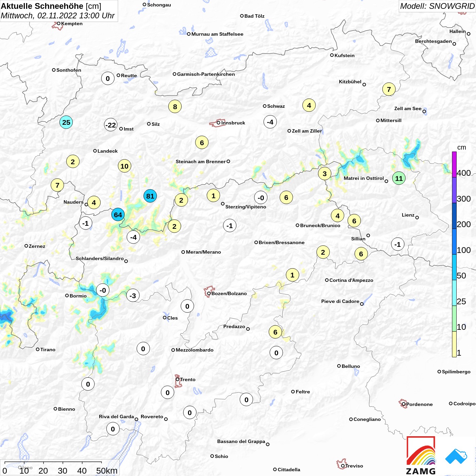Click the blue 100 cm legend segment
The image size is (476, 476).
454,241
